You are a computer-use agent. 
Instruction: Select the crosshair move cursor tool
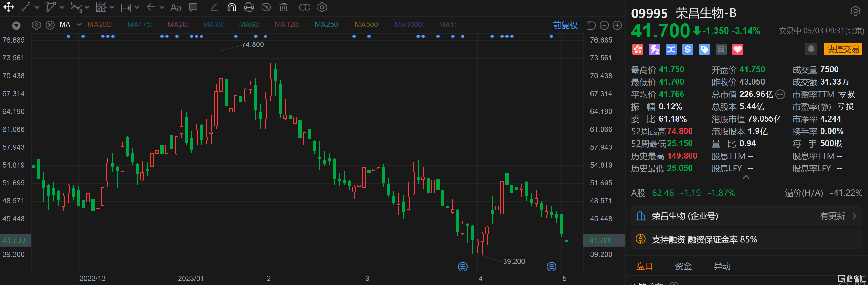(9, 7)
